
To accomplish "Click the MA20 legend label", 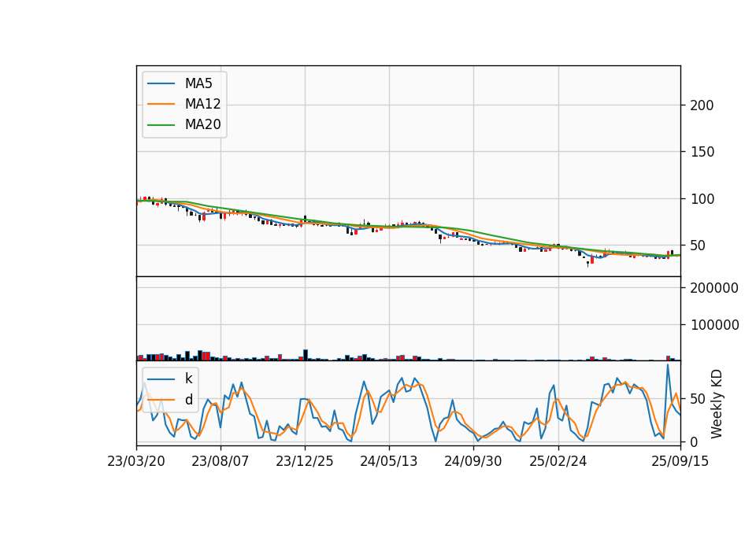I will [x=202, y=125].
